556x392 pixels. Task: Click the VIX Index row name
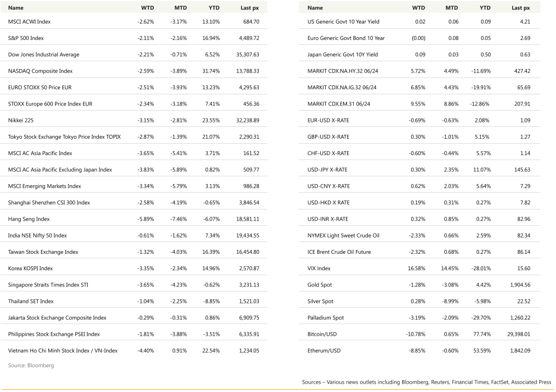click(319, 268)
